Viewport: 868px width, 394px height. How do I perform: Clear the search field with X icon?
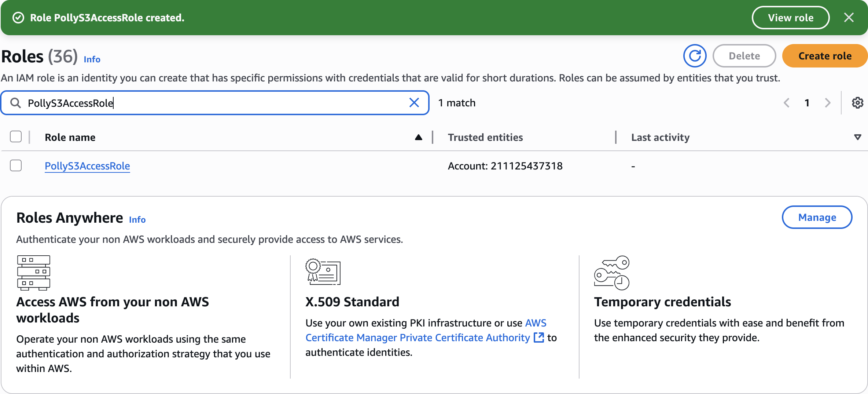coord(414,103)
